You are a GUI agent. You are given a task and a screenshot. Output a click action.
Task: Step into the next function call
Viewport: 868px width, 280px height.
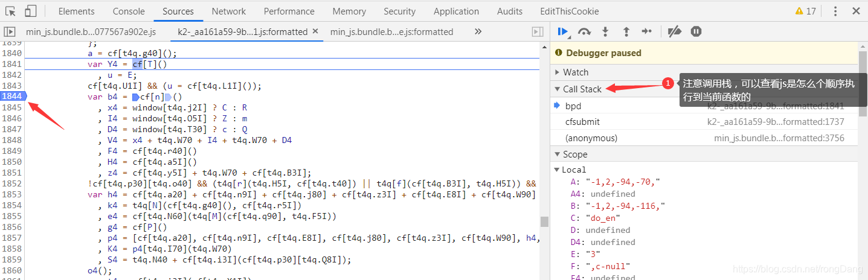(605, 31)
